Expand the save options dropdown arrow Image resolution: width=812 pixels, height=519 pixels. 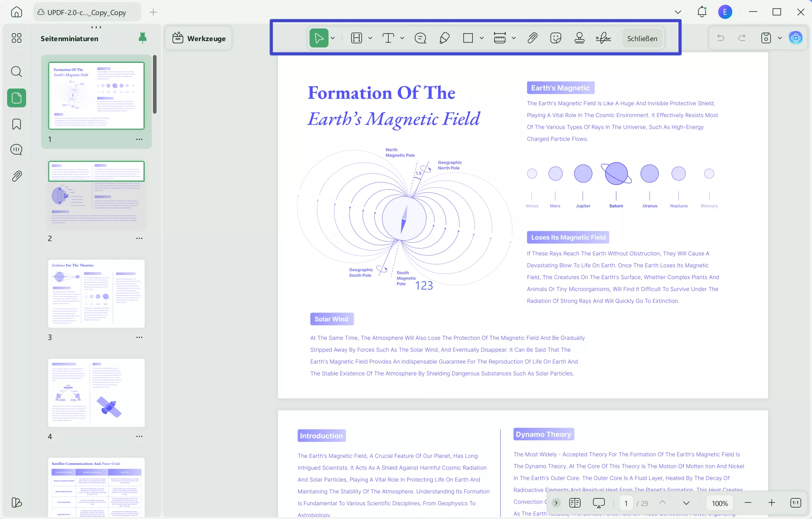coord(780,38)
